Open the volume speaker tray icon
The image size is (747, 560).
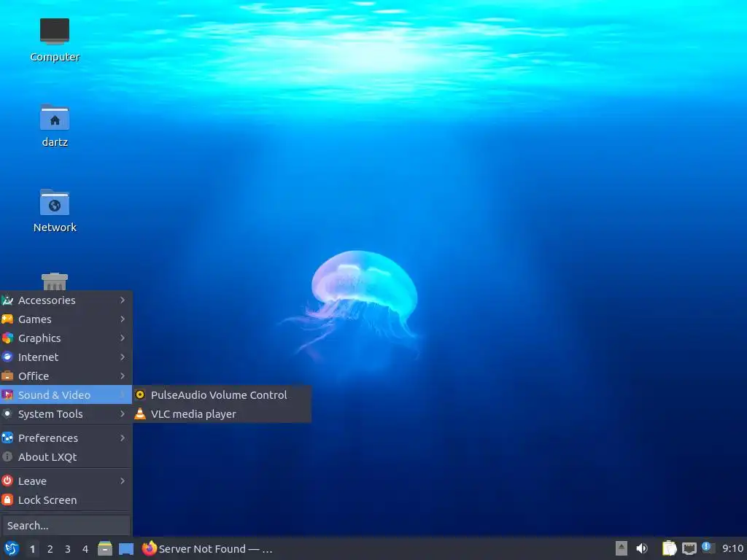(642, 548)
